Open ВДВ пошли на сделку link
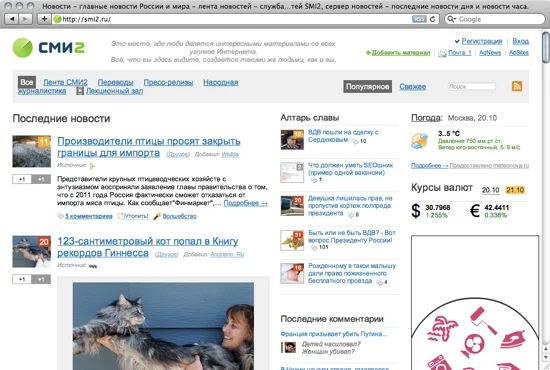Viewport: 550px width, 370px height. [343, 136]
